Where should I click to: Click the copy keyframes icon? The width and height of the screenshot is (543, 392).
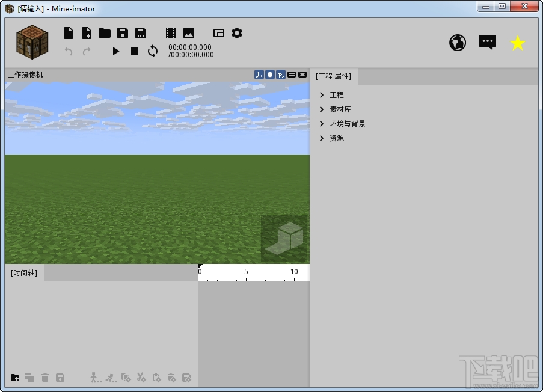click(x=126, y=378)
